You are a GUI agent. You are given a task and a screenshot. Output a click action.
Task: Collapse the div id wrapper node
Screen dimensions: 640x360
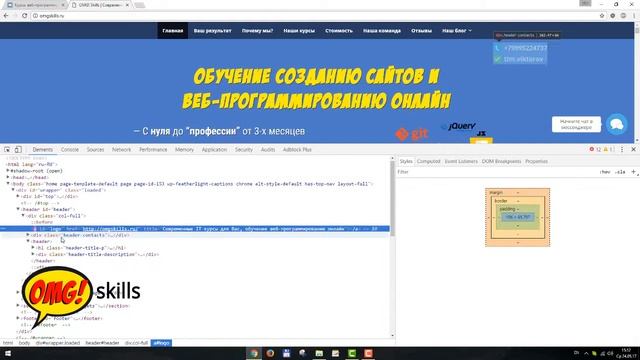pyautogui.click(x=13, y=190)
